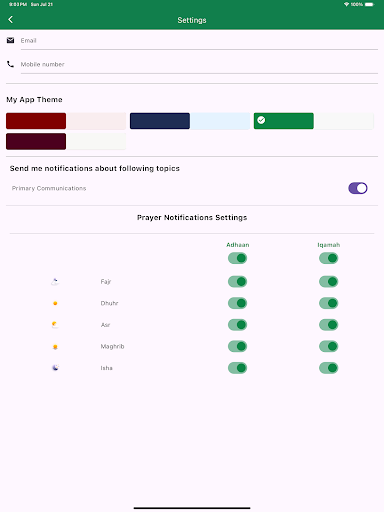Turn off the Dhuhr Iqamah toggle

click(x=328, y=303)
